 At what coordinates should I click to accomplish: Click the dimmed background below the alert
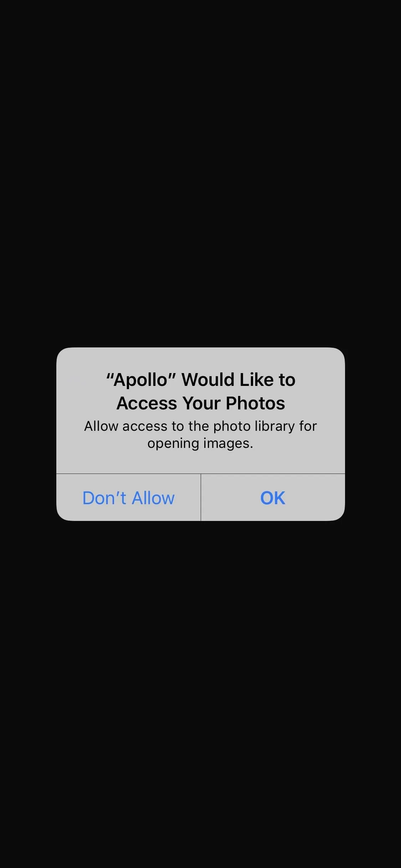[200, 694]
